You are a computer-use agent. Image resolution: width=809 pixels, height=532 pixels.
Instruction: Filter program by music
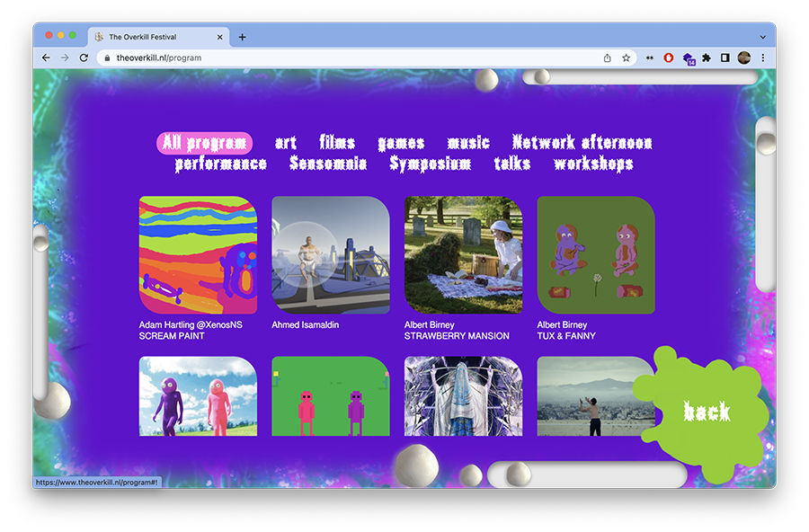coord(468,142)
